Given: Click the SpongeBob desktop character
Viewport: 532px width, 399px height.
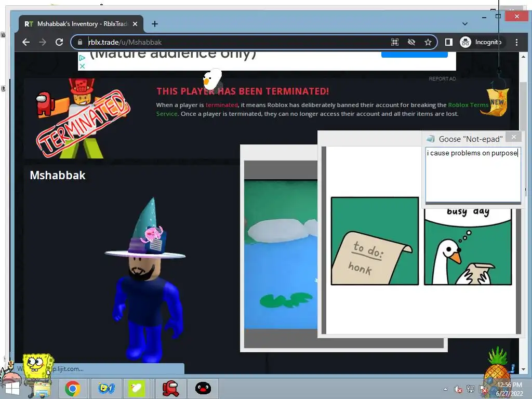Looking at the screenshot, I should pos(37,368).
